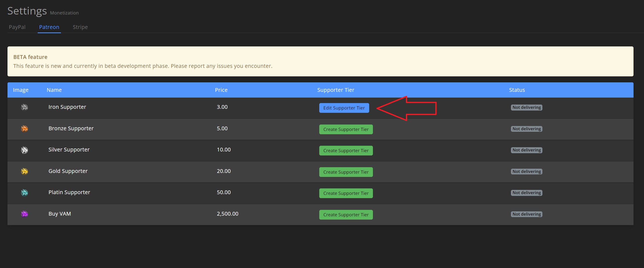Click Create Supporter Tier for Platin Supporter
Screen dimensions: 644x268
(x=346, y=193)
